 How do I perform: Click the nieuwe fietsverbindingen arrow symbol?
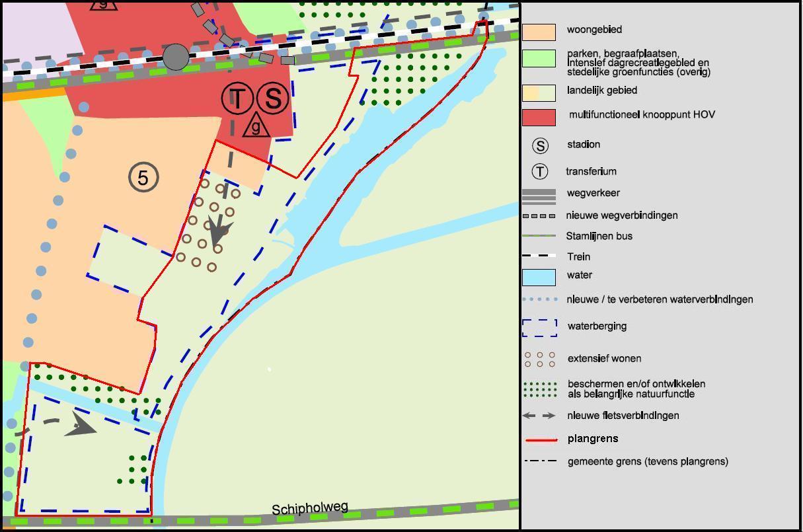point(539,416)
